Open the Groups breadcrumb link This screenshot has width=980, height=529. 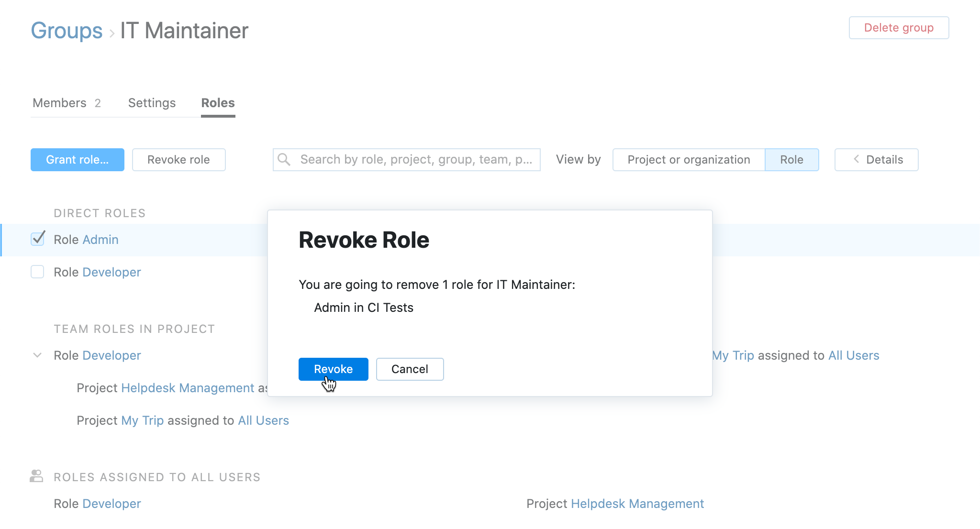click(67, 30)
